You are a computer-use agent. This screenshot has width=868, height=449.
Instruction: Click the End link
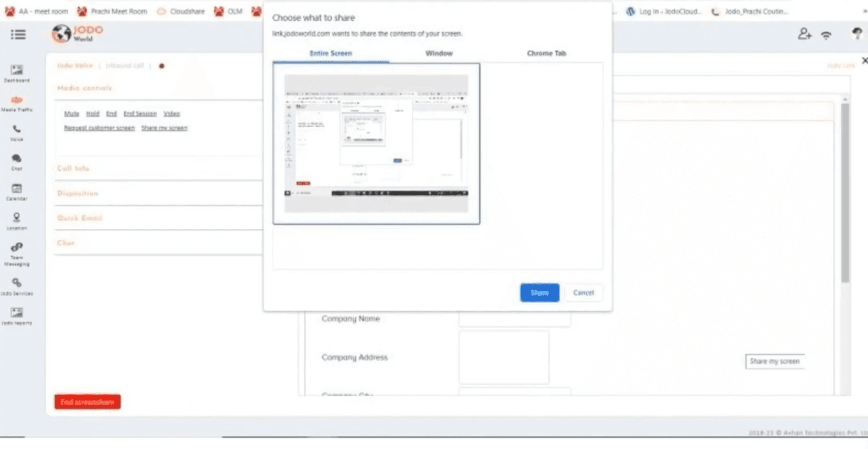tap(111, 113)
